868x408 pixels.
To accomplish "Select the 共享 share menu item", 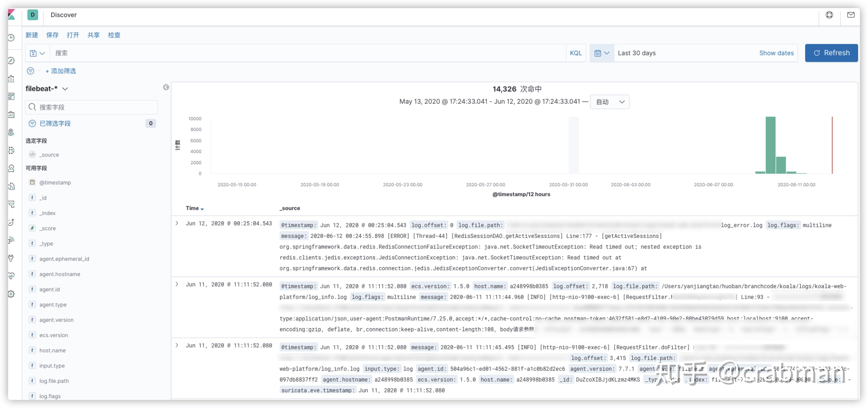I will pos(93,35).
